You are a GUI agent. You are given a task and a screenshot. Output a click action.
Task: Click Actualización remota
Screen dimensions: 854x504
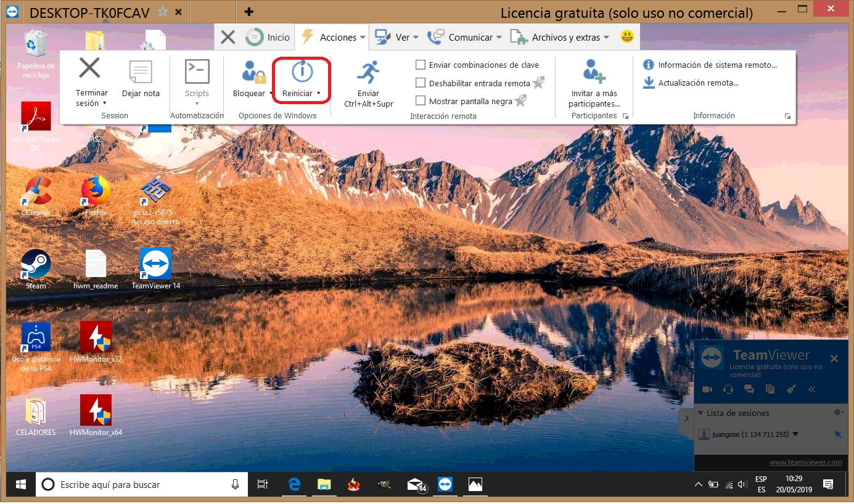point(691,83)
